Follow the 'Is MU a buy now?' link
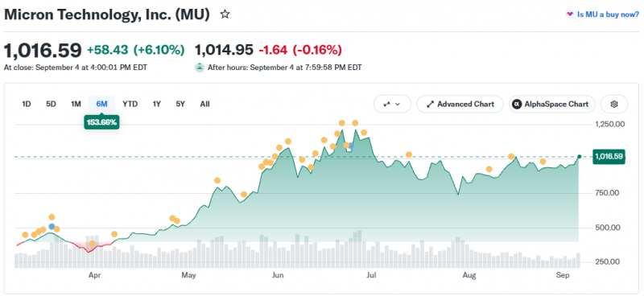 [x=602, y=14]
